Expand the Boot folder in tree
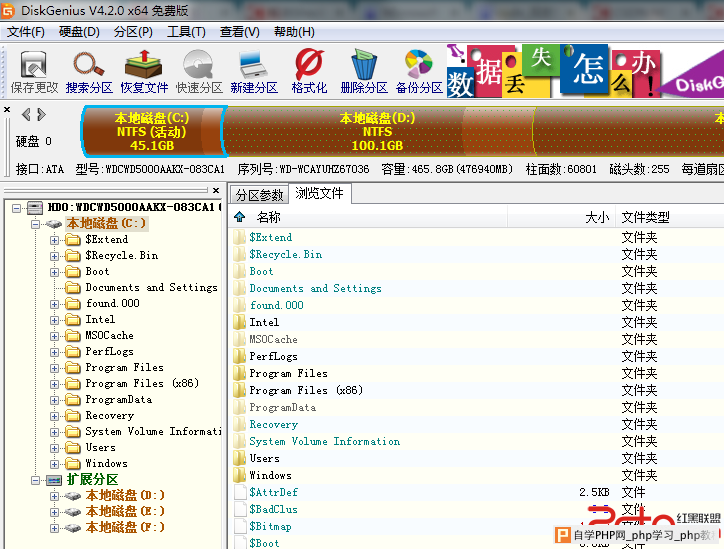 [x=54, y=272]
